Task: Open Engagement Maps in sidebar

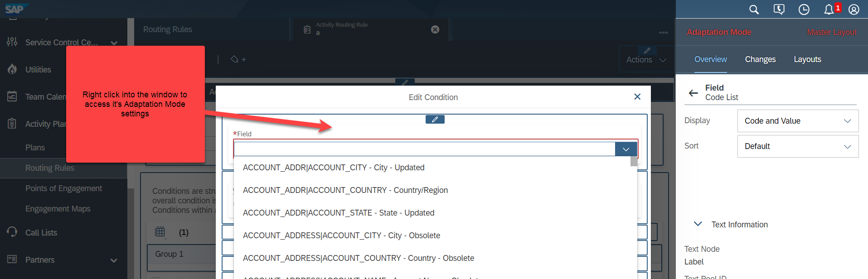Action: click(58, 209)
